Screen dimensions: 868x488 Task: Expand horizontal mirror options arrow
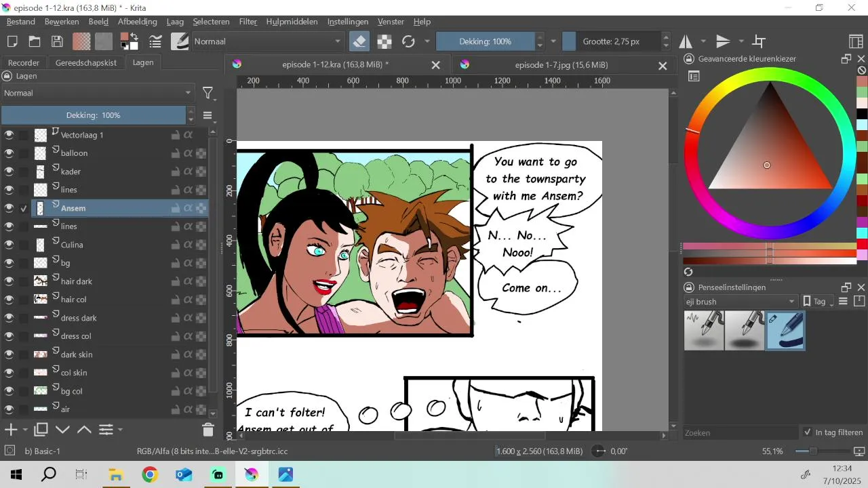pyautogui.click(x=703, y=41)
